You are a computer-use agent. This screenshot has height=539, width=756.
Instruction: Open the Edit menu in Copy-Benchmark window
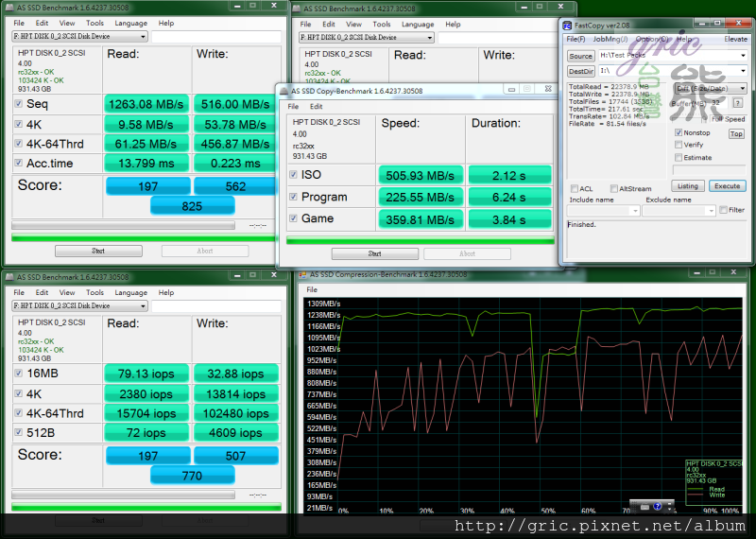pyautogui.click(x=317, y=107)
